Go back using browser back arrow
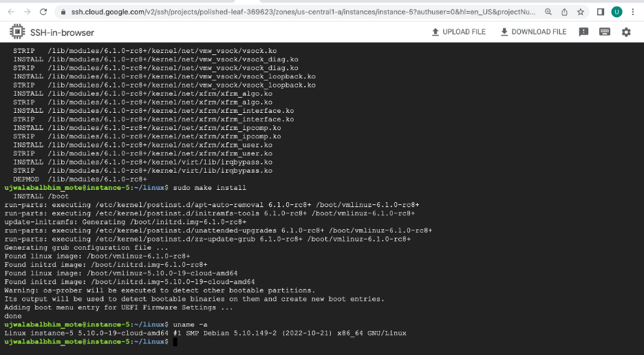 coord(11,12)
